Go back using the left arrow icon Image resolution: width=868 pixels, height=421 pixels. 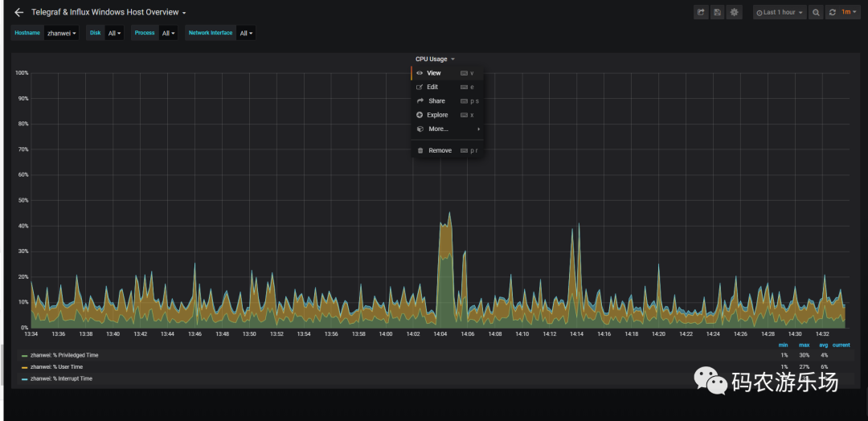[18, 12]
